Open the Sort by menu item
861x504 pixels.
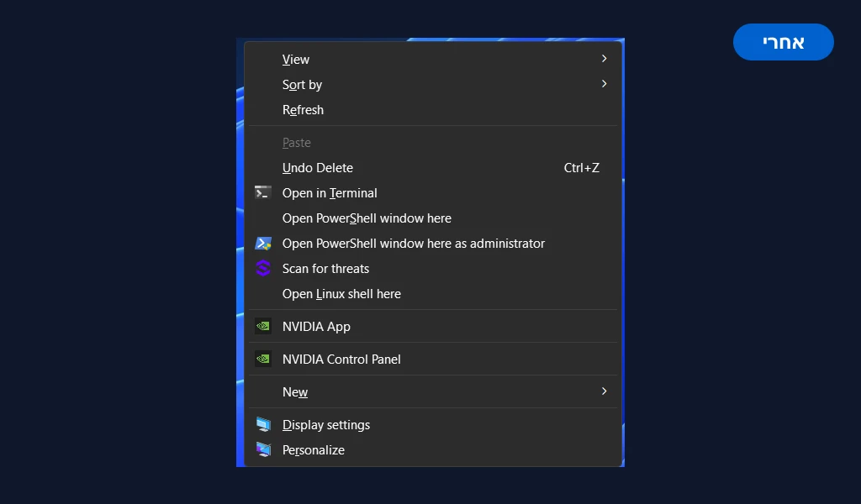tap(433, 85)
